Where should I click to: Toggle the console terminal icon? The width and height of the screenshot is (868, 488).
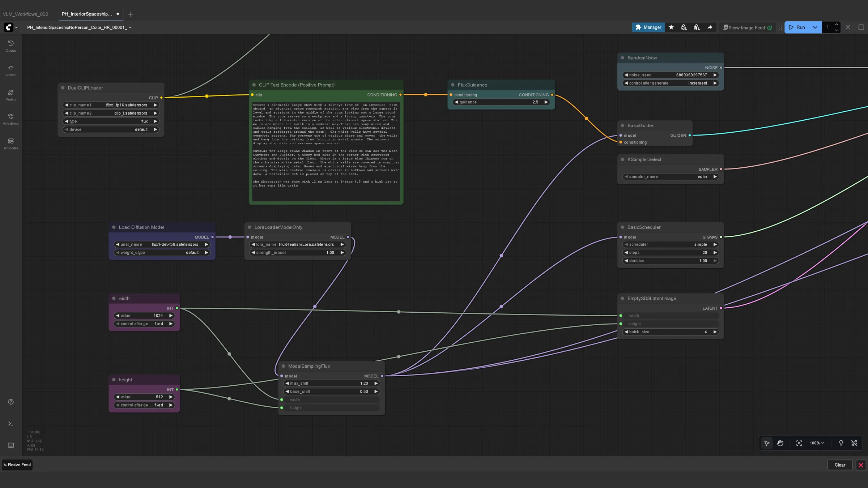coord(11,424)
